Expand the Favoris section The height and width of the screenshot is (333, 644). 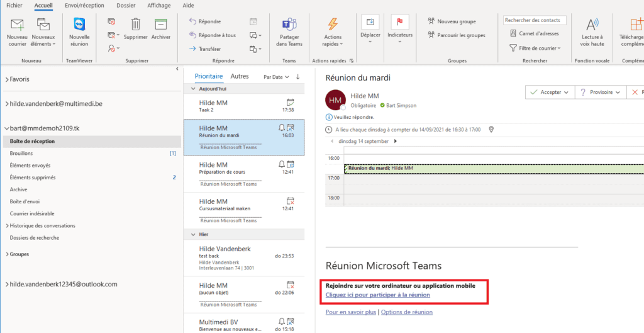pyautogui.click(x=7, y=79)
